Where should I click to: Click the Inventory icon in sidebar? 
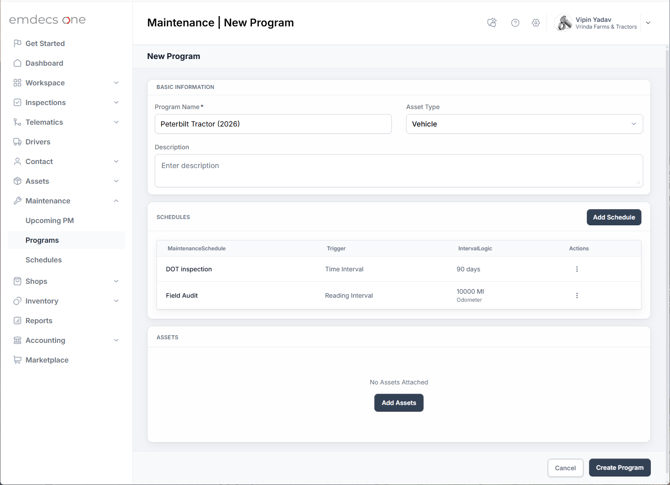point(17,301)
